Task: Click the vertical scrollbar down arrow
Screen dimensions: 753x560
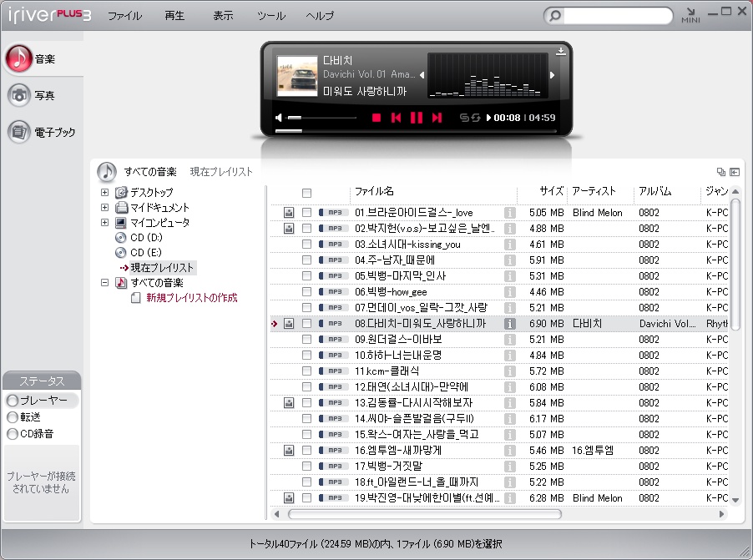Action: (735, 500)
